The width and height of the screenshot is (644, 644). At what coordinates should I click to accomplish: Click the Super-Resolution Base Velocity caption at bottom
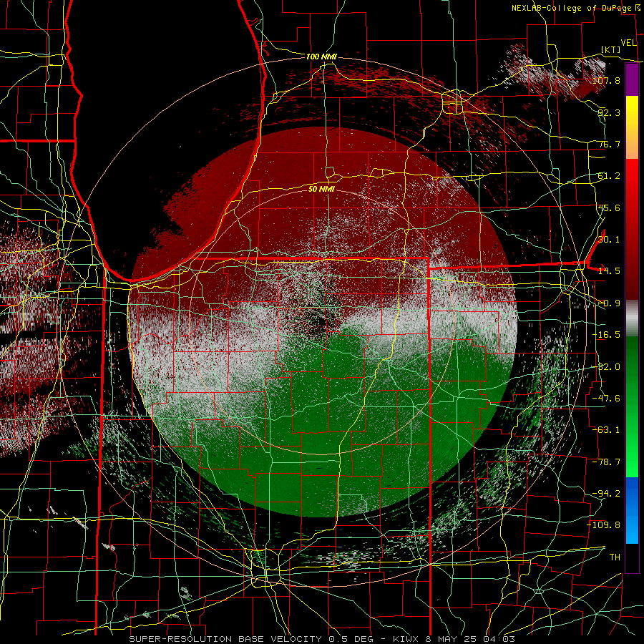(321, 639)
